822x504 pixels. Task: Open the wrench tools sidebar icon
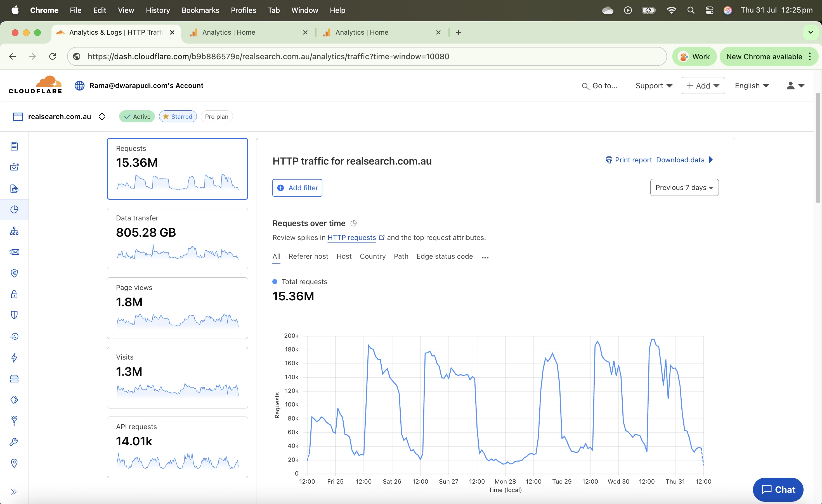click(x=14, y=442)
